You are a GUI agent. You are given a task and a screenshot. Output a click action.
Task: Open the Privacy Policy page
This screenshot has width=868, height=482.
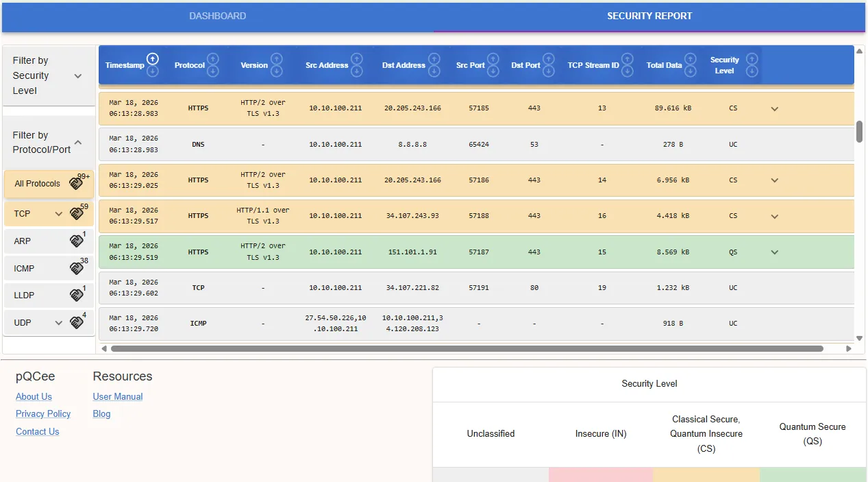[43, 413]
